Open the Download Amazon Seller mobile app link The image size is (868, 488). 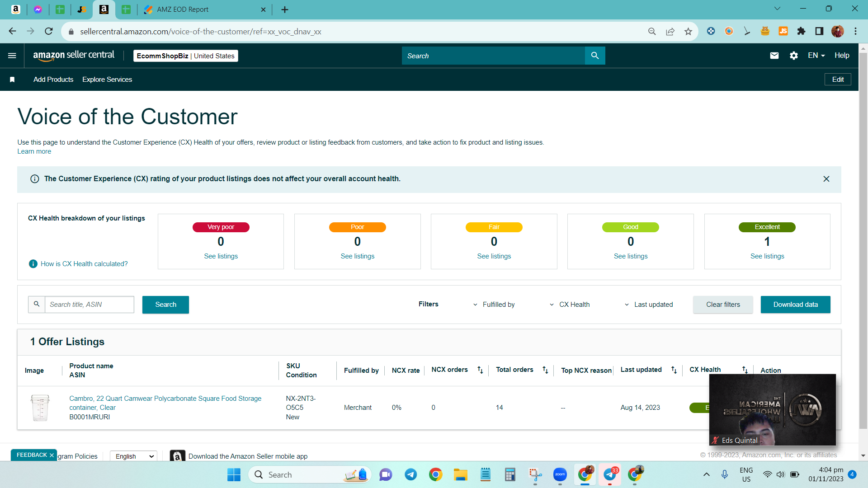pos(248,456)
